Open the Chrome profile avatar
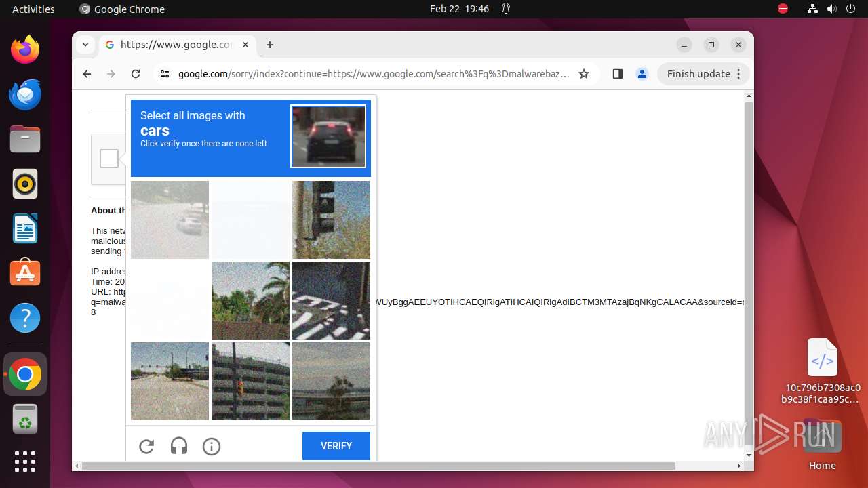 642,74
